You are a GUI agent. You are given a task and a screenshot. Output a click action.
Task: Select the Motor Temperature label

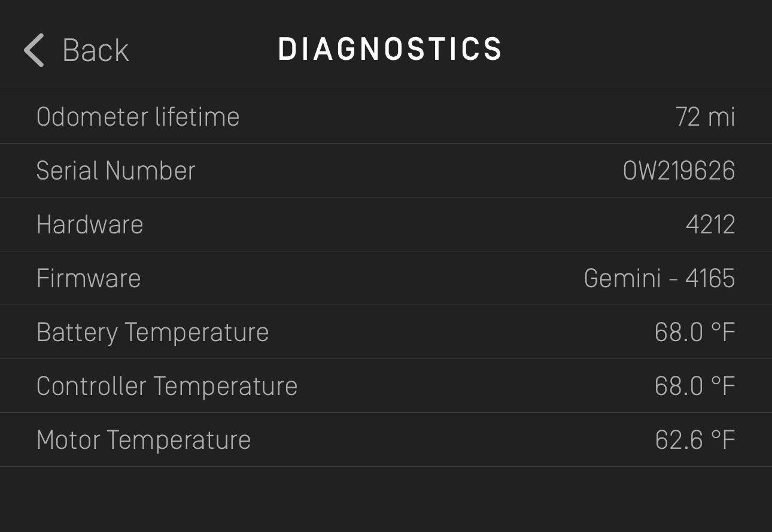coord(144,440)
